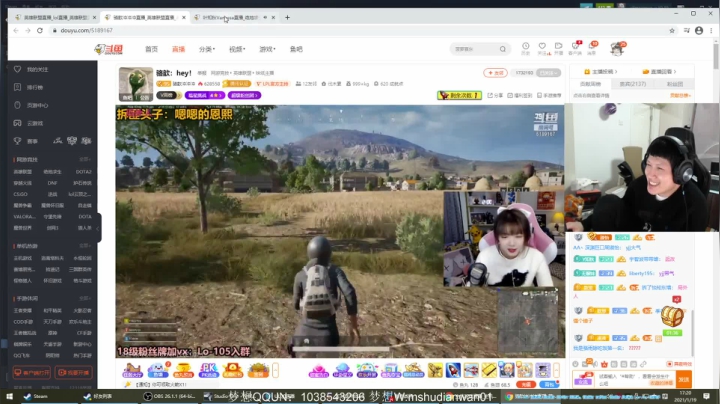Click the Douyu logo in header
Image resolution: width=720 pixels, height=404 pixels.
tap(109, 49)
